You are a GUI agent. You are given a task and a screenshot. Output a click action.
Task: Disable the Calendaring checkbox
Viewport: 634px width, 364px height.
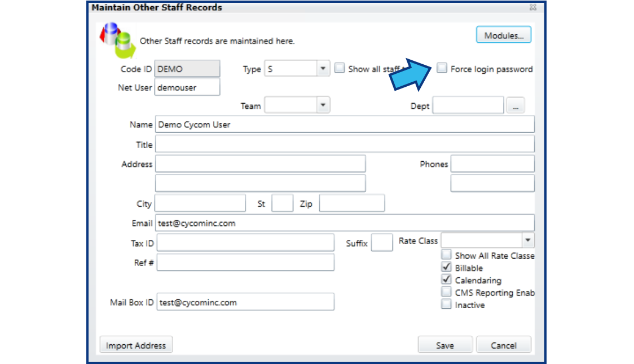click(446, 279)
